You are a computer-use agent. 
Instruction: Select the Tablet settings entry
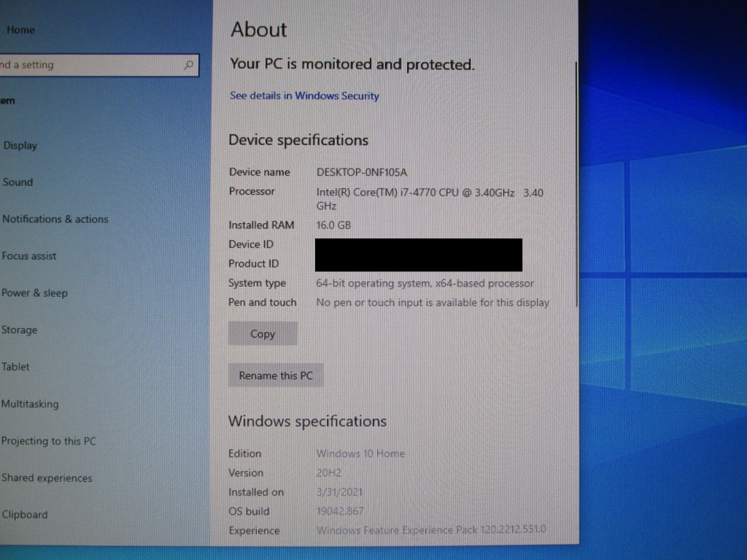click(x=15, y=367)
